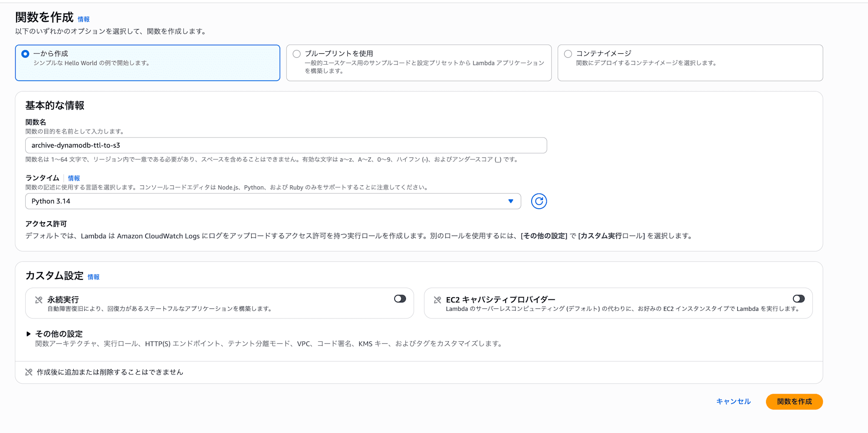Click the icon beside 作成後に追加または削除することはできません
Image resolution: width=868 pixels, height=433 pixels.
coord(29,372)
